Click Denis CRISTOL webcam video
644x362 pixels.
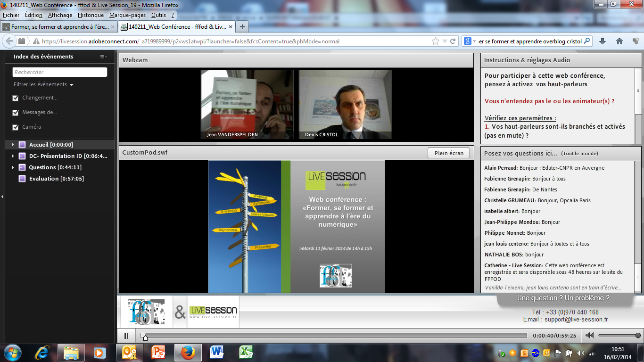click(345, 105)
